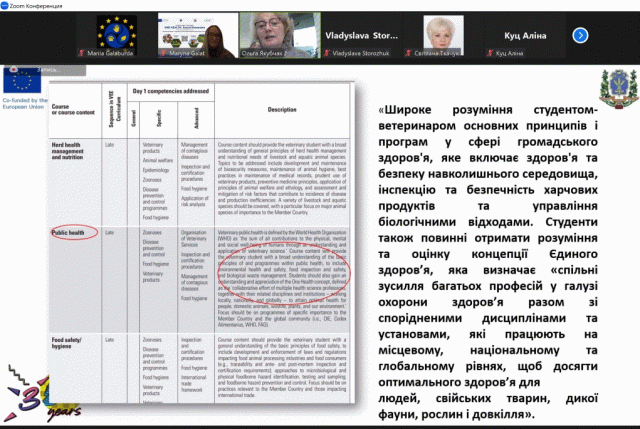The width and height of the screenshot is (640, 429).
Task: Click 'Late' in the Public health row
Action: (109, 233)
